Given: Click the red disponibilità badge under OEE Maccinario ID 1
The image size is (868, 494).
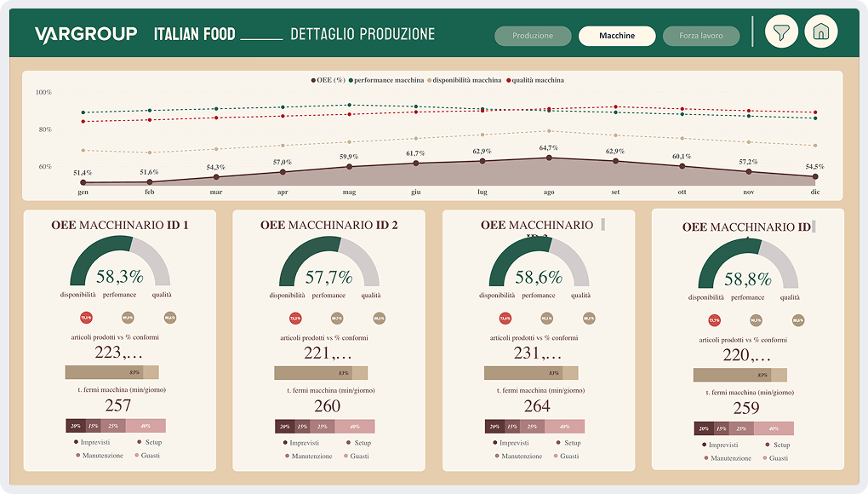Looking at the screenshot, I should click(x=85, y=317).
